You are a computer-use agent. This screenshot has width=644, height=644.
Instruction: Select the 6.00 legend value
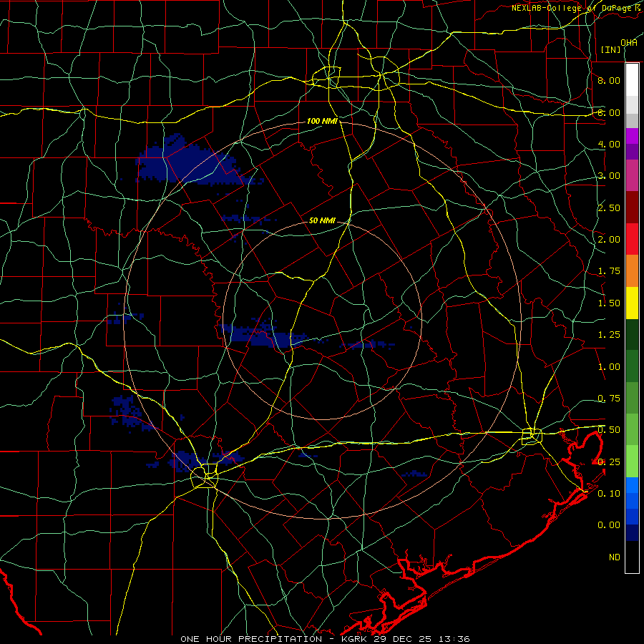pos(609,112)
